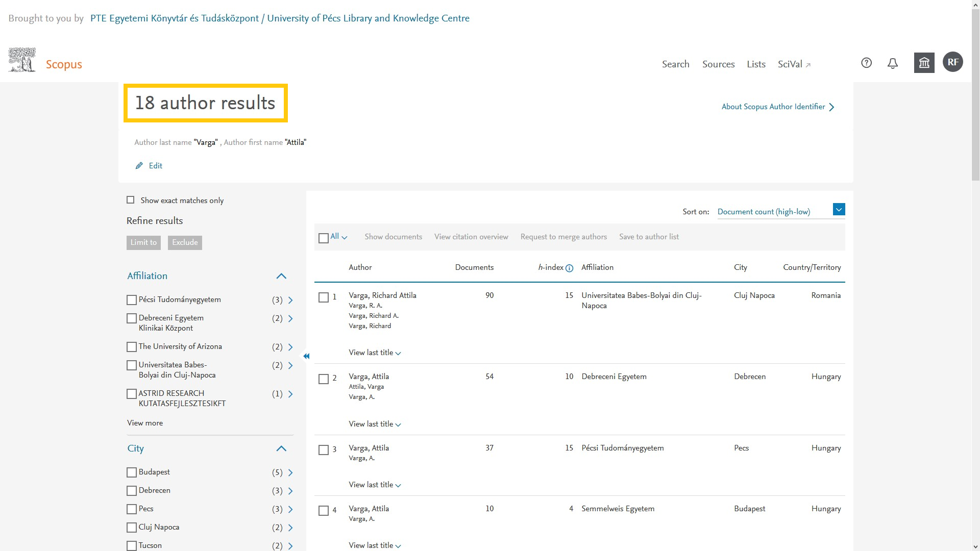Collapse the City filter section
980x551 pixels.
(x=281, y=448)
